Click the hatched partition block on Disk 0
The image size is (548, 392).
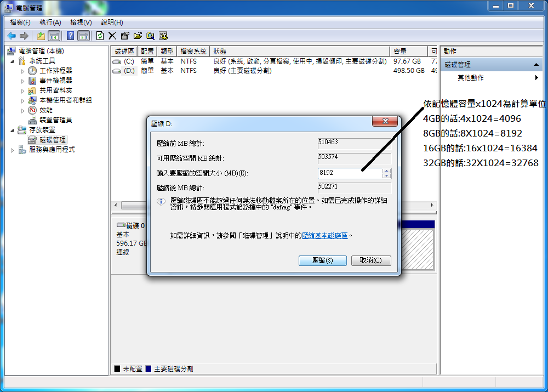tap(418, 249)
